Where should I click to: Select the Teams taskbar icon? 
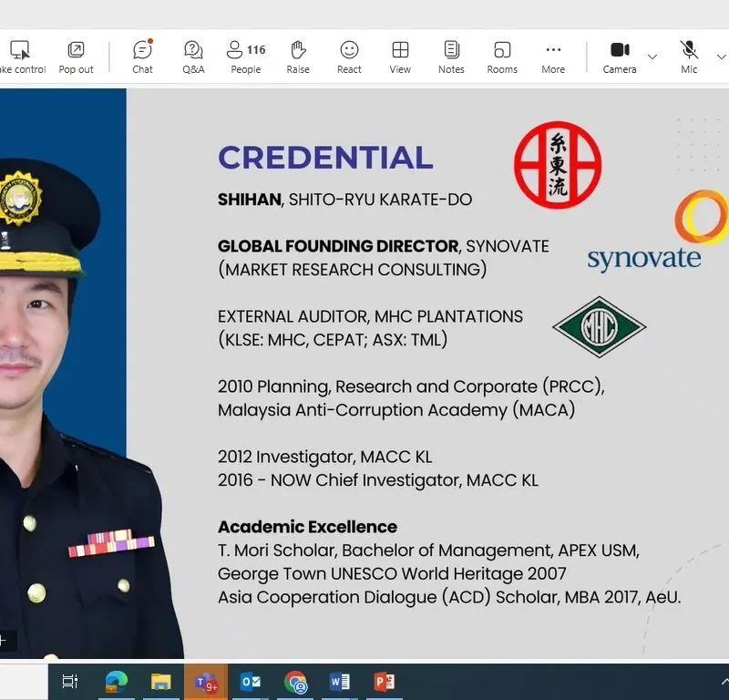206,682
